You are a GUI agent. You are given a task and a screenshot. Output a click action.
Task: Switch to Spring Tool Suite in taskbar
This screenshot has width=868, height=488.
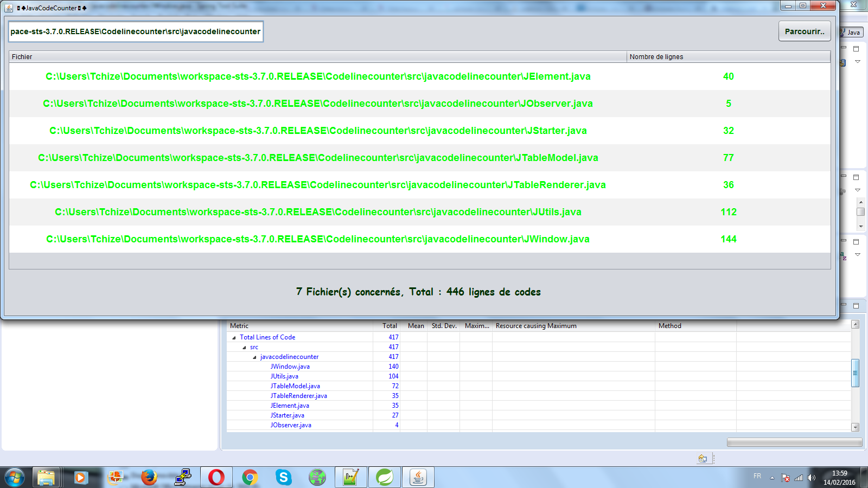click(384, 477)
